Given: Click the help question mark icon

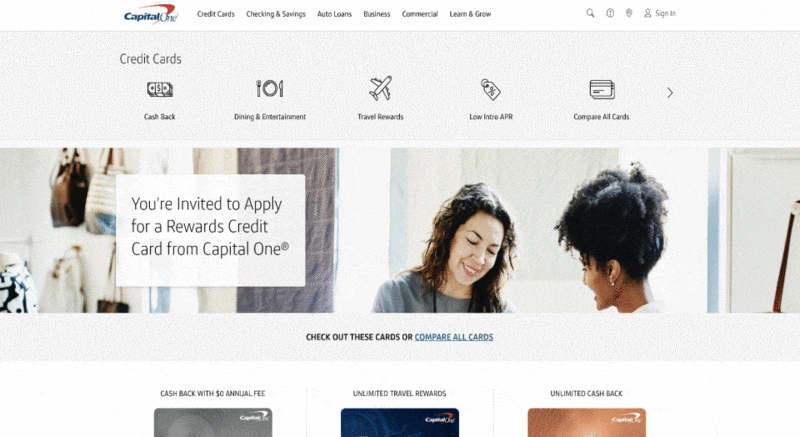Looking at the screenshot, I should pyautogui.click(x=610, y=13).
